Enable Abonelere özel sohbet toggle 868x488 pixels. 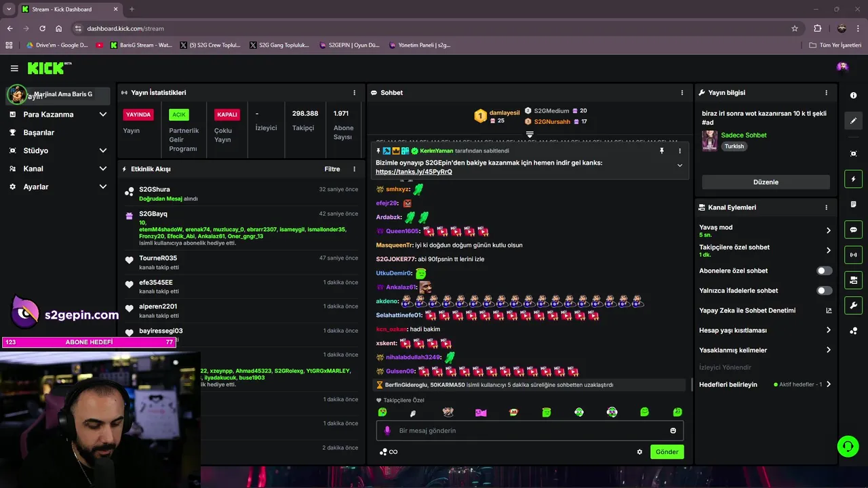click(824, 270)
